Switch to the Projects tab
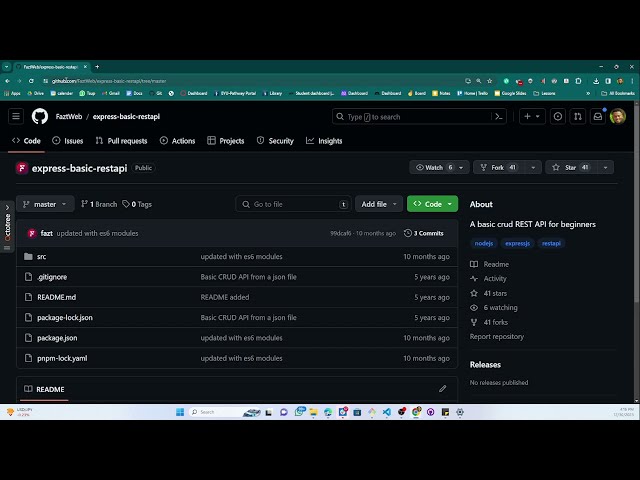The image size is (640, 480). (226, 141)
